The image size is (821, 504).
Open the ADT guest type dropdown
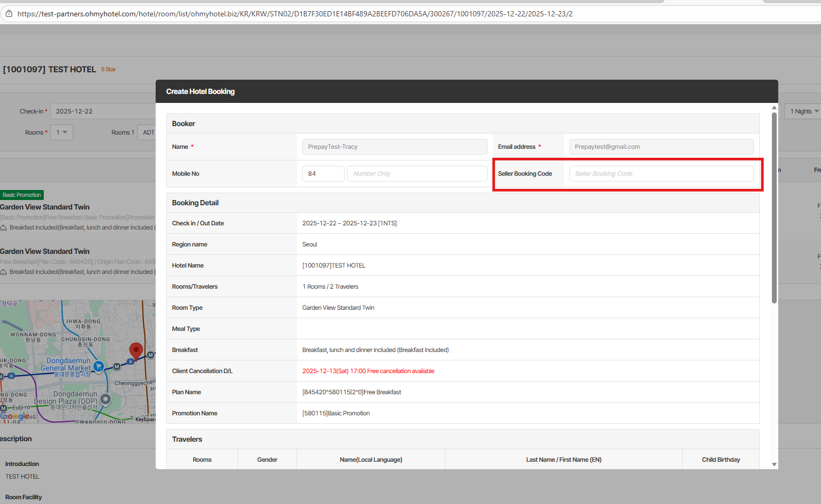pyautogui.click(x=148, y=132)
